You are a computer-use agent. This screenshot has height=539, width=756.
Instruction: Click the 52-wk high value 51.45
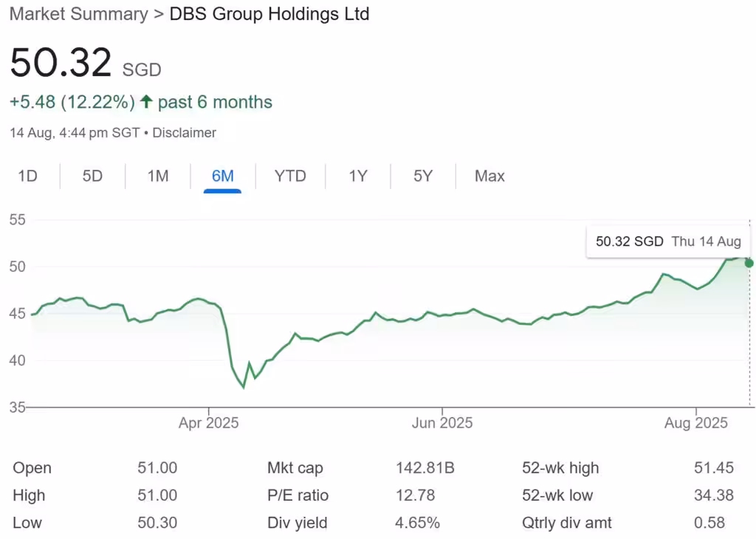[x=712, y=467]
